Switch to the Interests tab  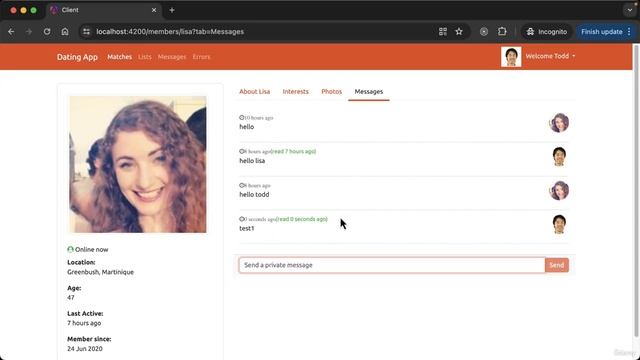tap(296, 91)
